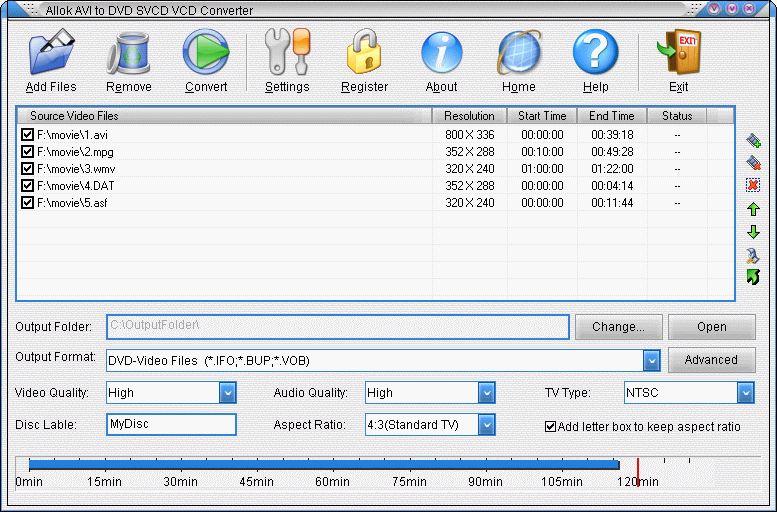Click the remove video film-strip icon
This screenshot has width=777, height=512.
[753, 163]
